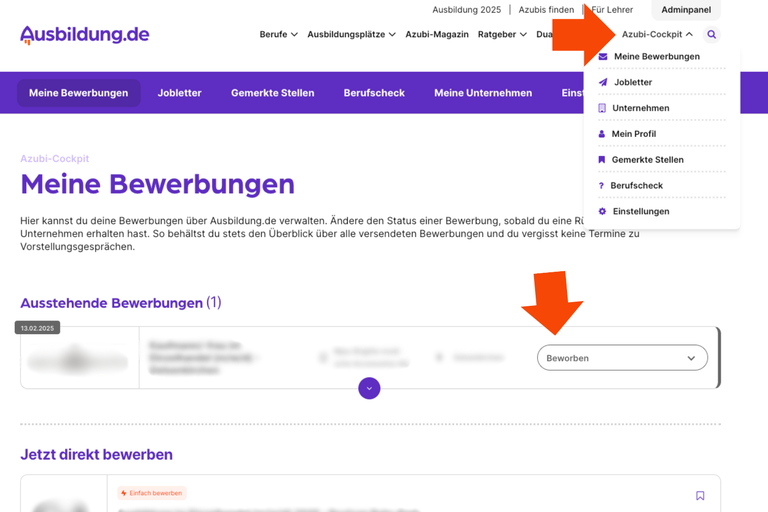Image resolution: width=768 pixels, height=512 pixels.
Task: Open Für Lehrer top link
Action: pos(612,9)
